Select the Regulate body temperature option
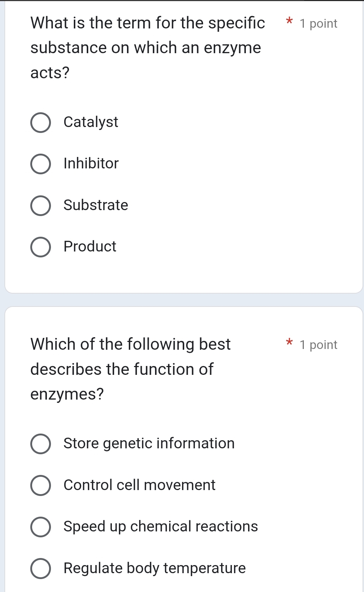Screen dimensions: 364x592 41,568
